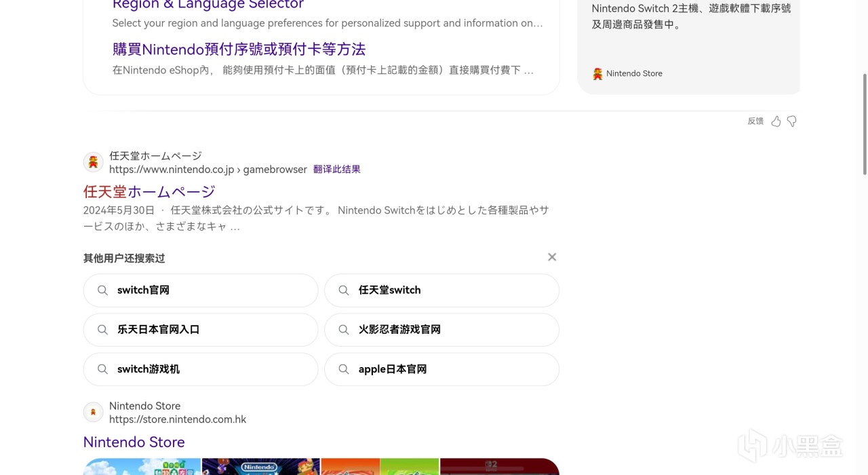Click the thumbs up feedback icon

click(x=776, y=121)
